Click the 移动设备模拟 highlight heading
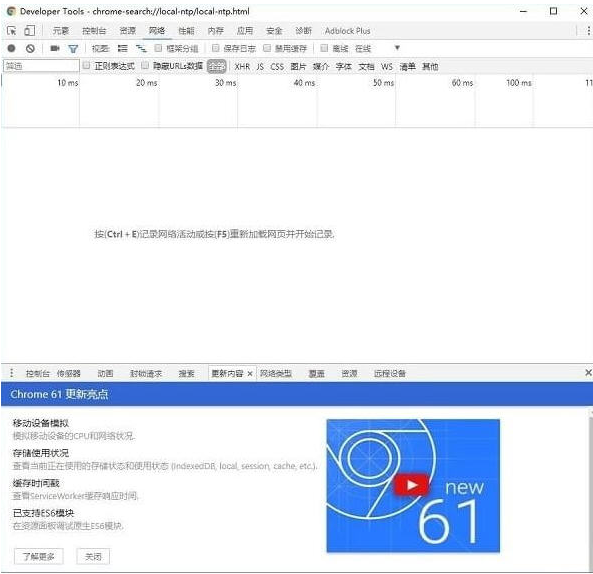The width and height of the screenshot is (593, 574). [x=40, y=423]
